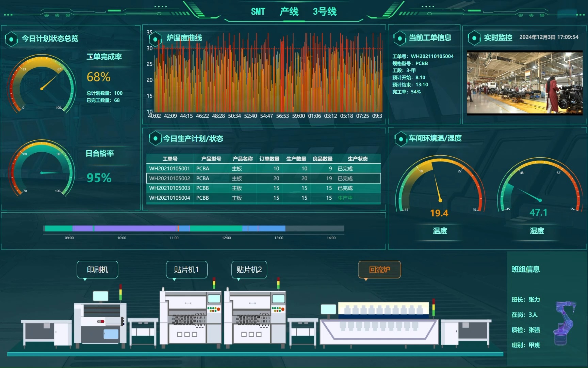
Task: Select table row WH20210105001
Action: tap(263, 169)
